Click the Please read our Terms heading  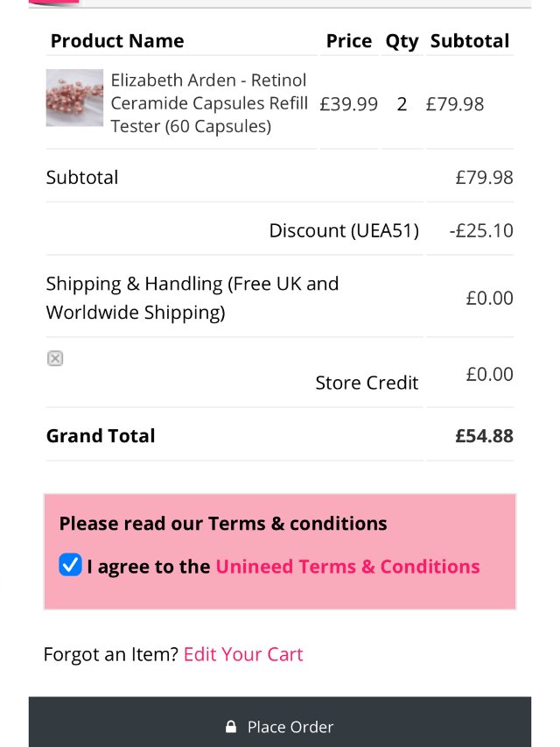pos(223,524)
